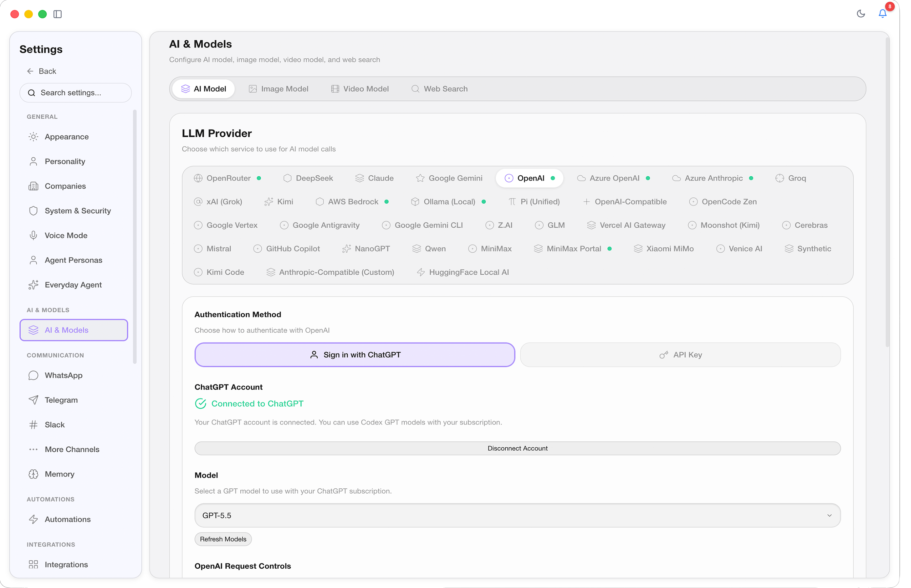Select OpenAI provider
911x588 pixels.
529,178
